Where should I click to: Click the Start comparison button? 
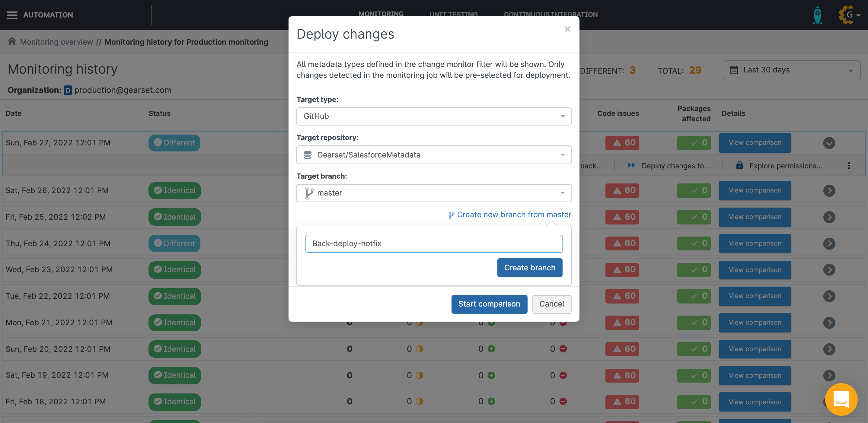489,304
